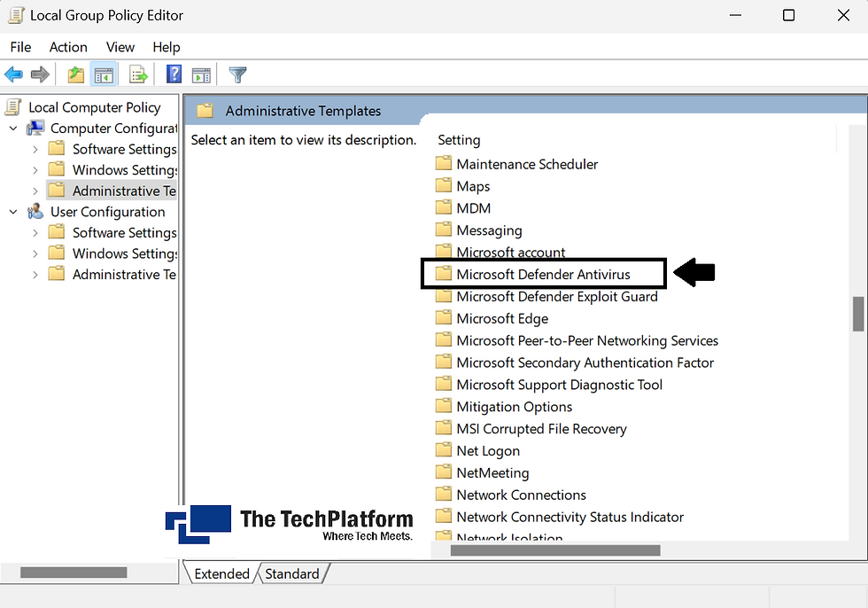This screenshot has width=868, height=608.
Task: Click the User Configuration person icon
Action: coord(35,212)
